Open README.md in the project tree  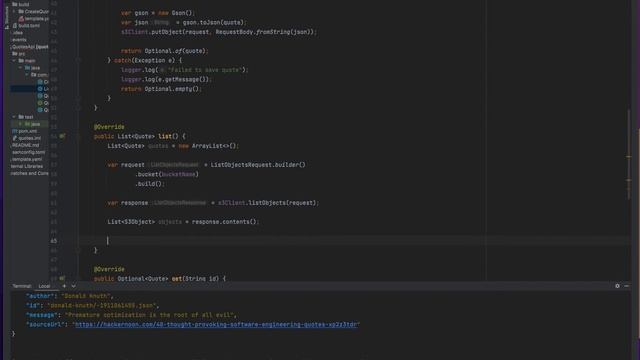(25, 145)
